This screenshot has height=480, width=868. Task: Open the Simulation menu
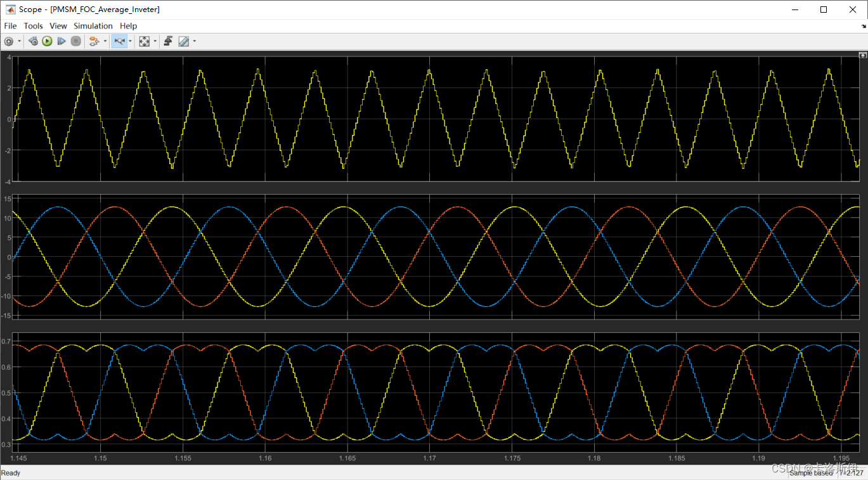click(x=93, y=26)
